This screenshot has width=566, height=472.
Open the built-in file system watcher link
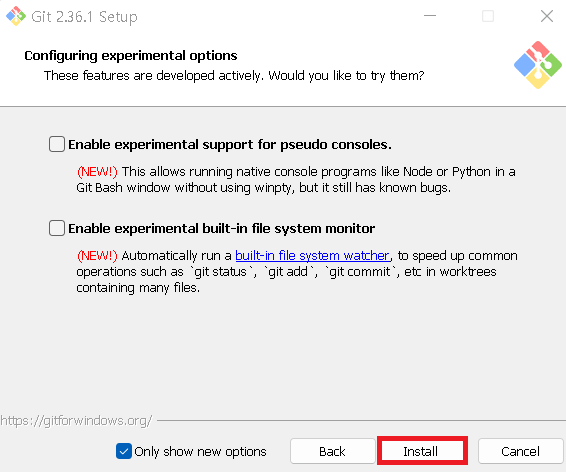click(x=313, y=255)
